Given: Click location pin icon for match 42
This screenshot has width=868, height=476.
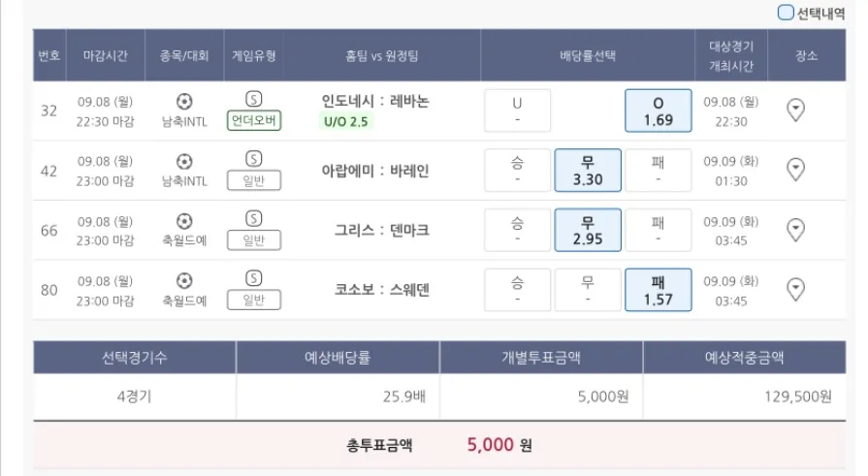Looking at the screenshot, I should (x=795, y=171).
